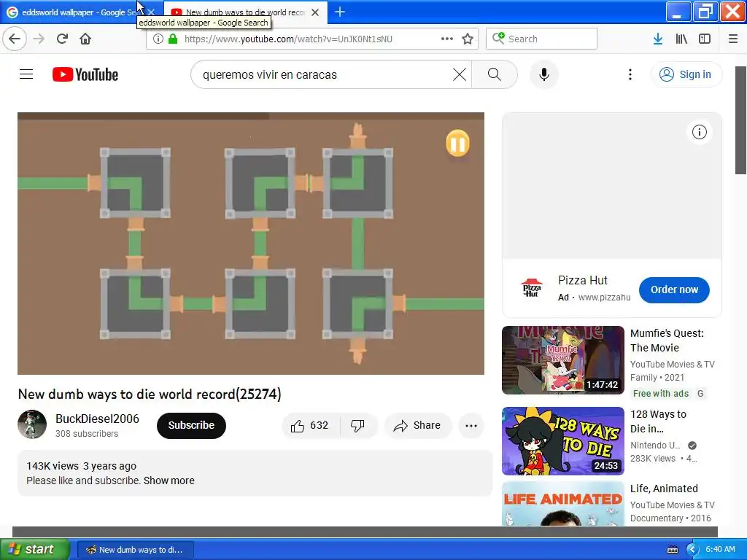Screen dimensions: 747x560
Task: Reload the current page
Action: pyautogui.click(x=62, y=39)
